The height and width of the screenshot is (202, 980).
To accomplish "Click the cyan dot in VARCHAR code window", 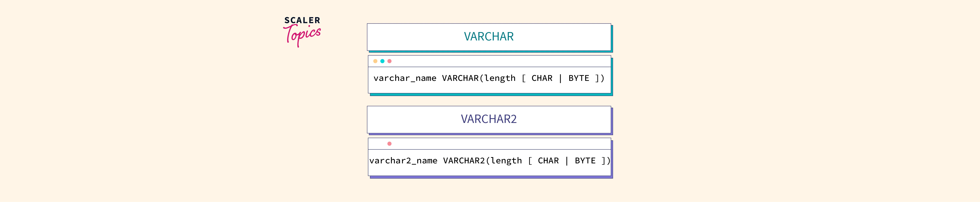I will (x=382, y=61).
